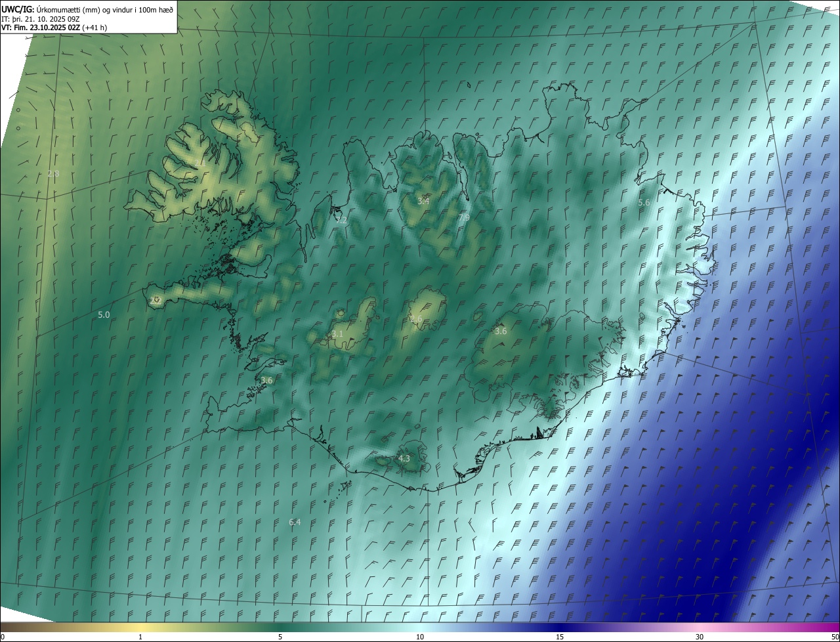
Task: Click the 3.4 value label in northern Iceland
Action: tap(423, 201)
